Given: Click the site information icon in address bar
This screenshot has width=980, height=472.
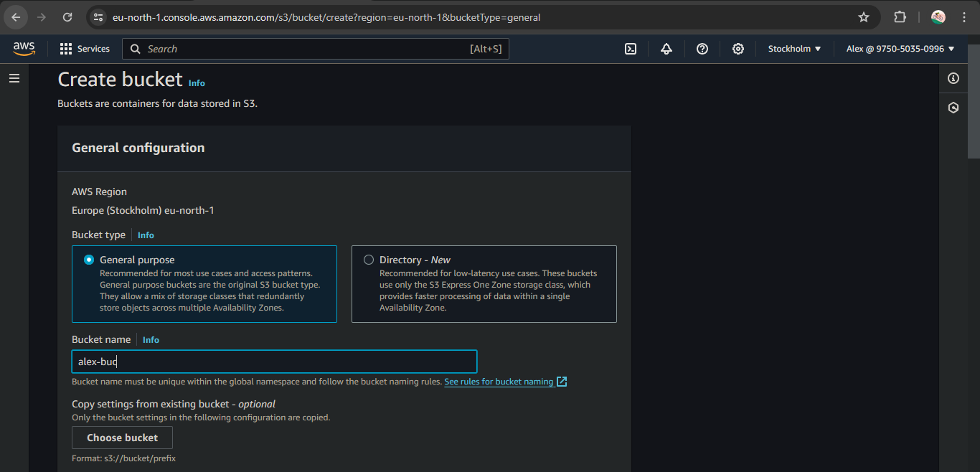Looking at the screenshot, I should coord(99,17).
